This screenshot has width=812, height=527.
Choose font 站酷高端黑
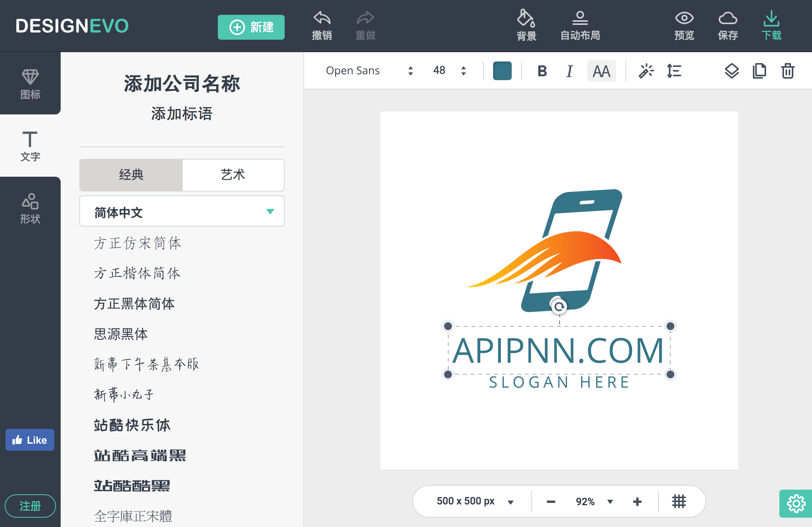click(x=140, y=455)
